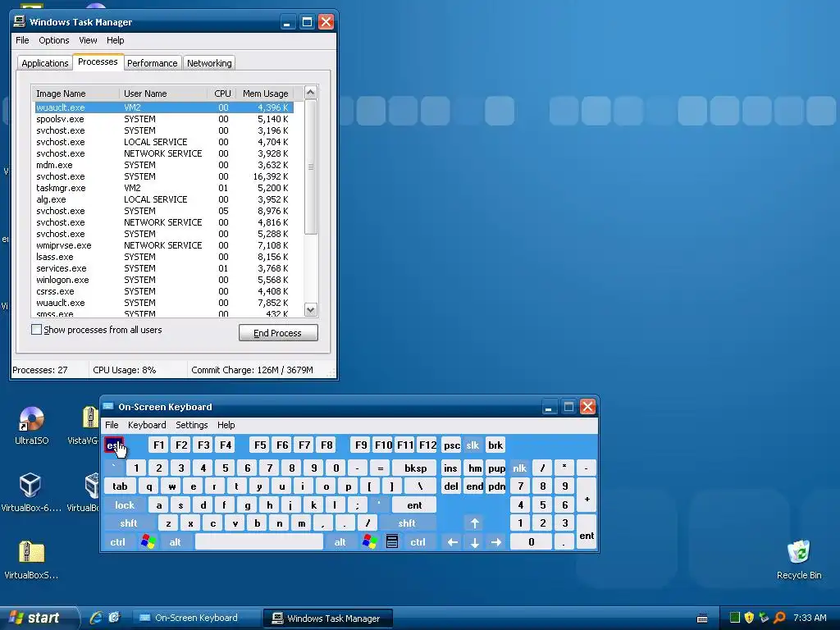Click the yellow security shield tray icon
The image size is (840, 630).
[749, 618]
